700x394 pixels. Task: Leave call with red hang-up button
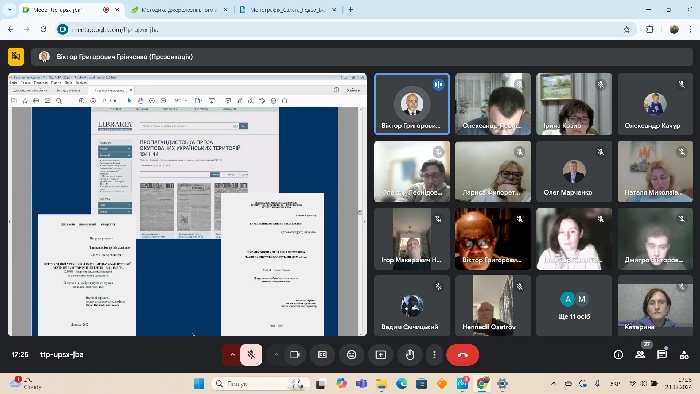point(462,355)
